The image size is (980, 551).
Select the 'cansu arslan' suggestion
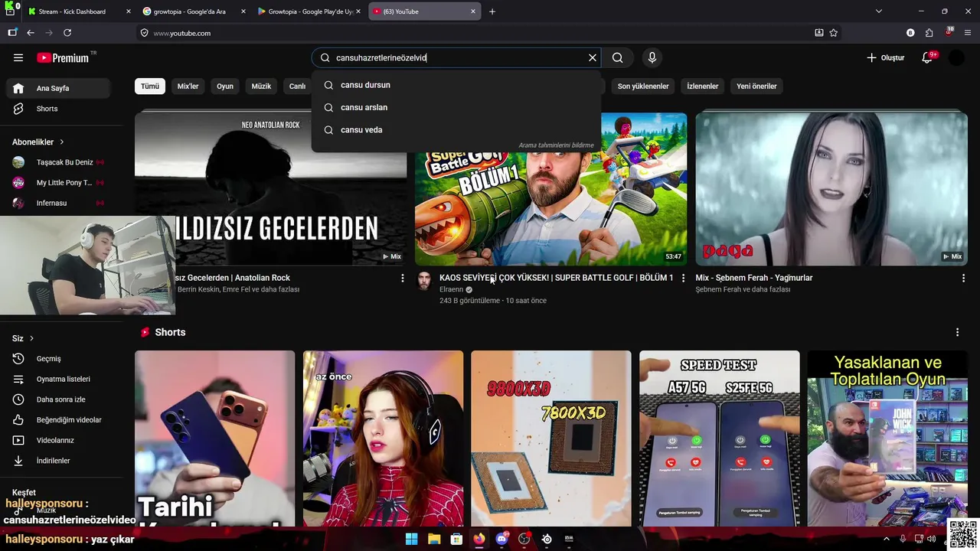coord(456,107)
